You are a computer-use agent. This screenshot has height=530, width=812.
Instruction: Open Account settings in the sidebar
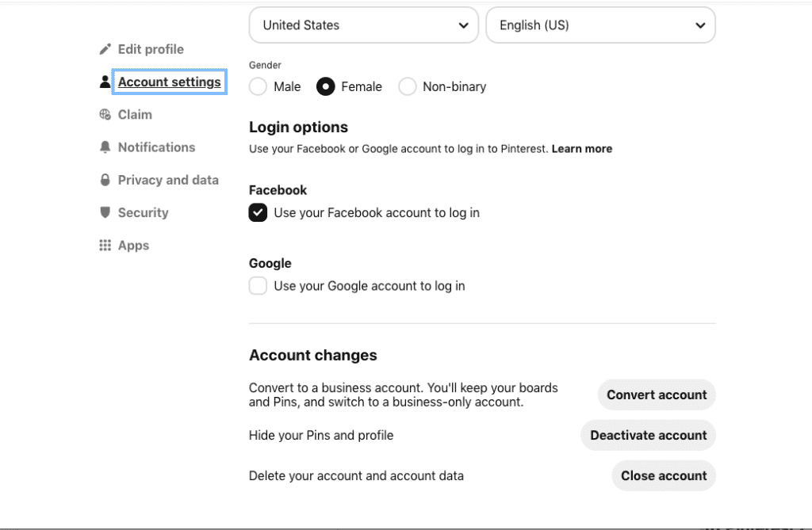pos(170,82)
